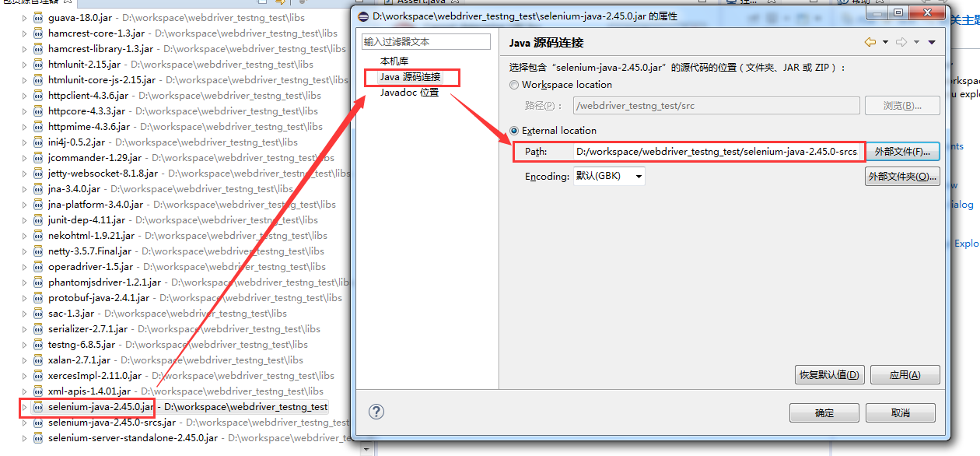Screen dimensions: 980x456
Task: Select the xml-apis-1.4.01.jar row
Action: pos(177,391)
